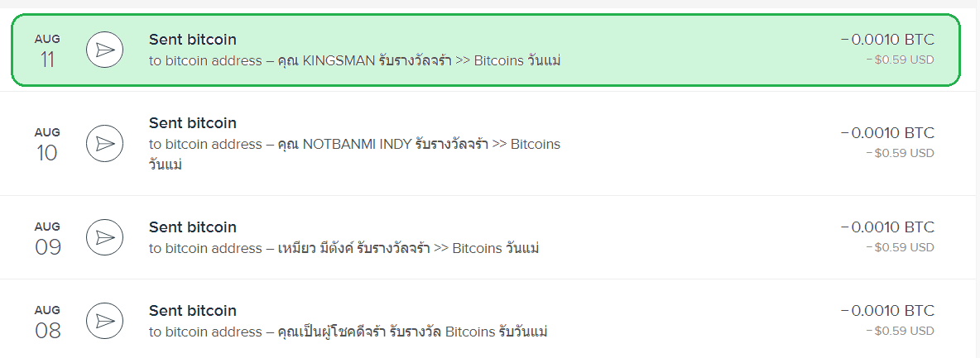Click the USD value on the Aug 08 row

(900, 331)
